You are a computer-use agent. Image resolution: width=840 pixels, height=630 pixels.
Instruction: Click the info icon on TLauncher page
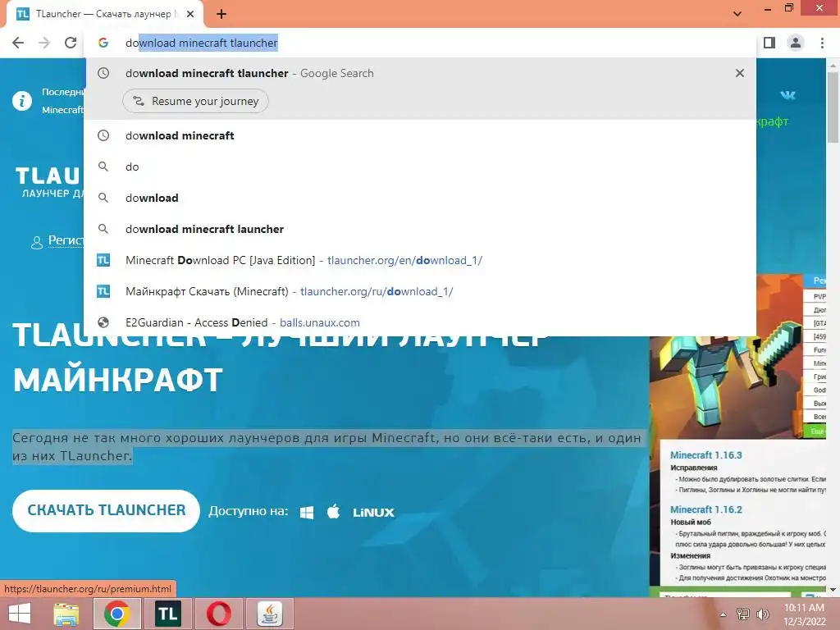(x=22, y=101)
